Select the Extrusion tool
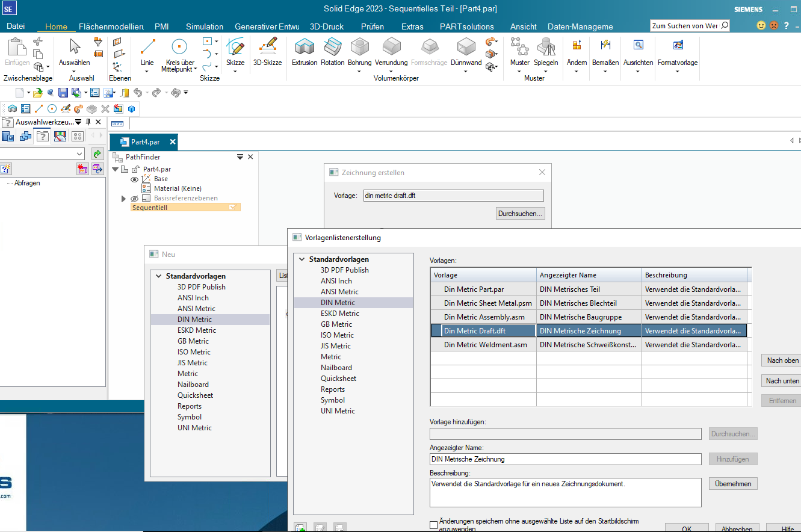The image size is (801, 532). pos(305,51)
